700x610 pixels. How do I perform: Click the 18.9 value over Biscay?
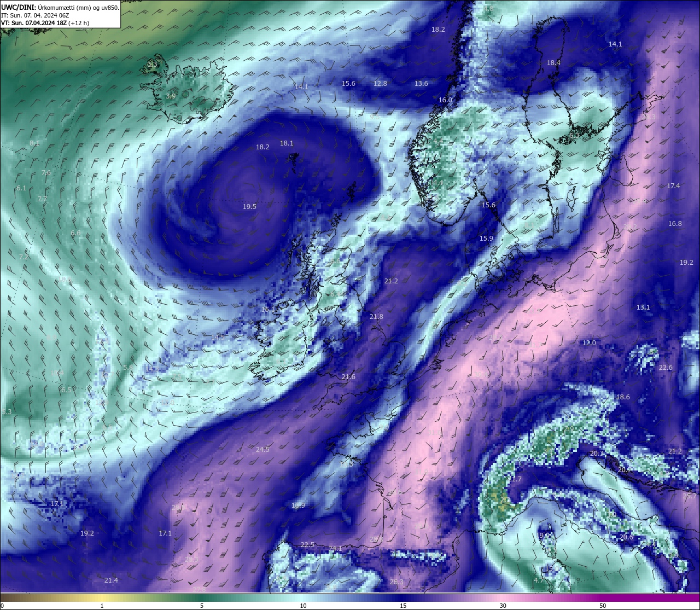(298, 506)
